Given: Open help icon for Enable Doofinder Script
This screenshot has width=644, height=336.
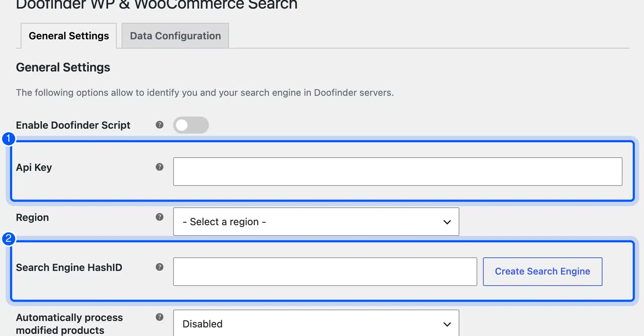Looking at the screenshot, I should click(160, 125).
